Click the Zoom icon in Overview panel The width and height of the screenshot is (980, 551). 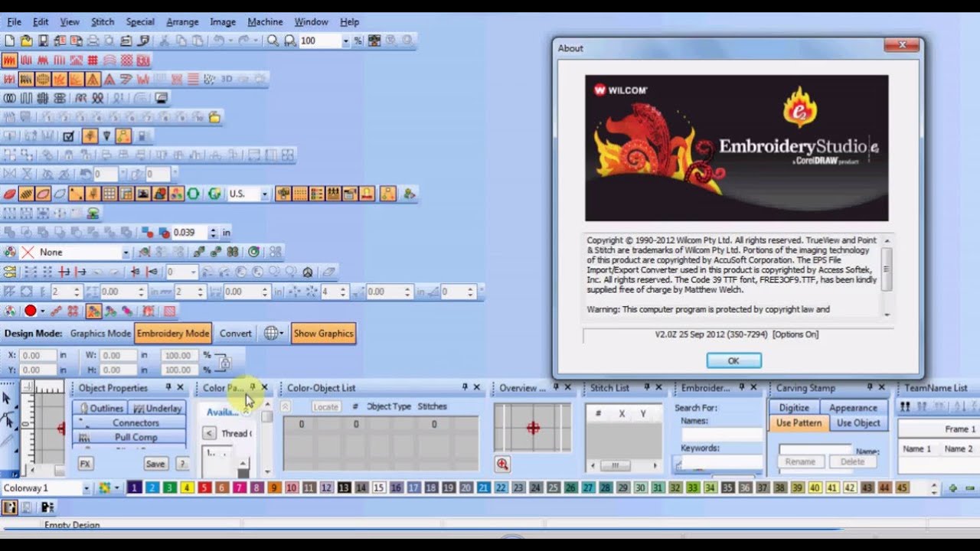[502, 464]
